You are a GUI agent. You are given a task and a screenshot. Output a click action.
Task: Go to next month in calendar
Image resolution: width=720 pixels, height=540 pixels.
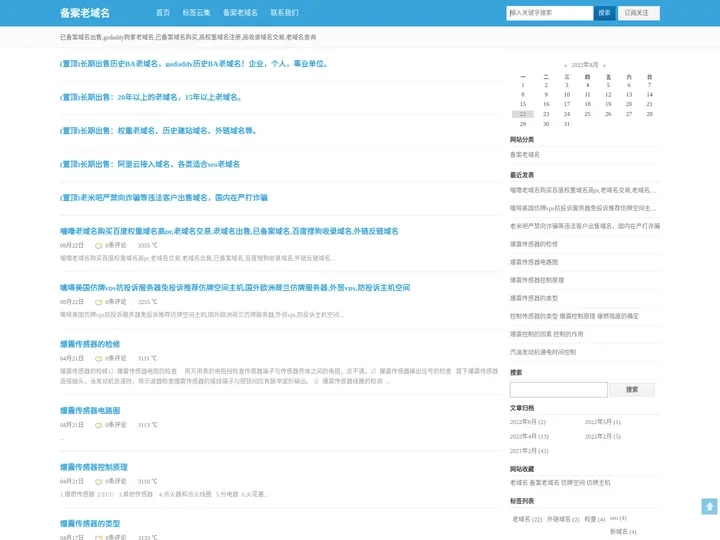[x=604, y=65]
